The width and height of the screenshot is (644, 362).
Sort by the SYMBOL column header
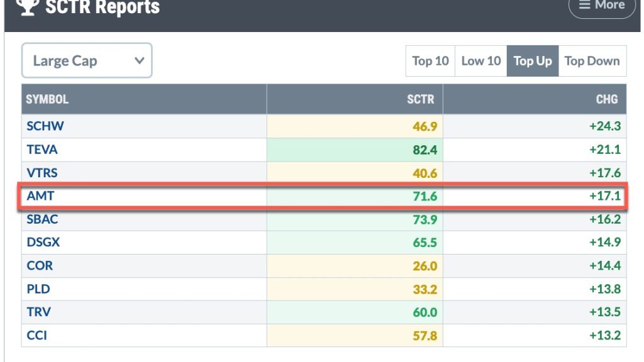(x=47, y=99)
